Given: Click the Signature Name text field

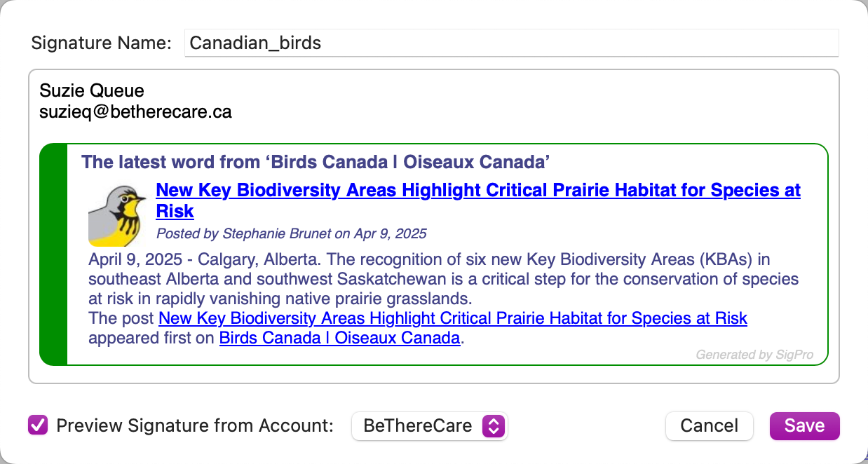Looking at the screenshot, I should point(510,43).
